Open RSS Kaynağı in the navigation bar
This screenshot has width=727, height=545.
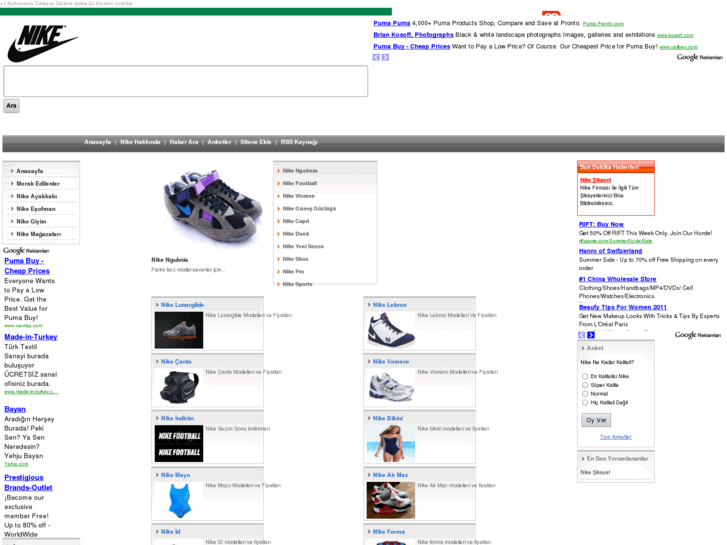tap(299, 142)
